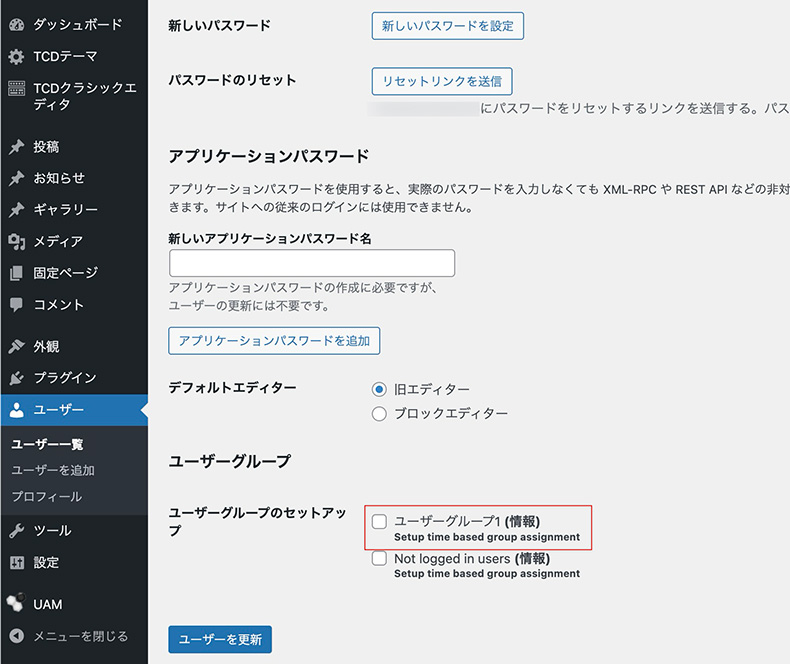The width and height of the screenshot is (790, 664).
Task: Click the TCDテーマ gear icon
Action: (x=17, y=56)
